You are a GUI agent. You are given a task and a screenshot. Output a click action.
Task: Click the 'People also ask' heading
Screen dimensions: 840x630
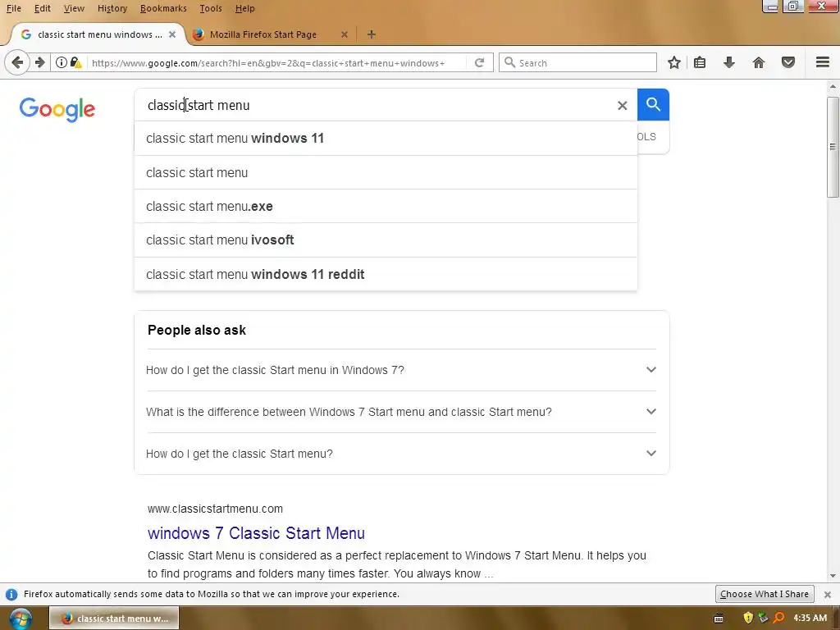197,330
